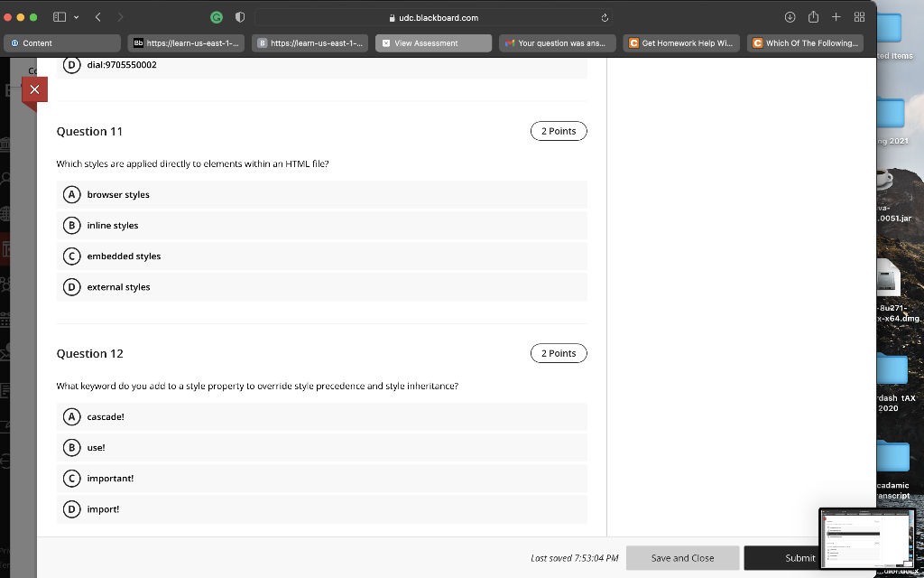Viewport: 924px width, 578px height.
Task: Open the Safari downloads icon
Action: tap(790, 17)
